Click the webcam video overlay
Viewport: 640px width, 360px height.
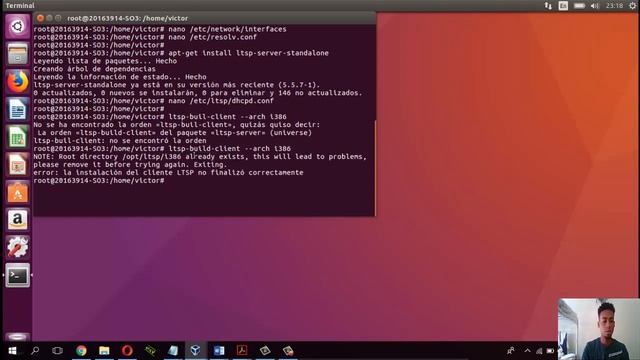click(598, 329)
